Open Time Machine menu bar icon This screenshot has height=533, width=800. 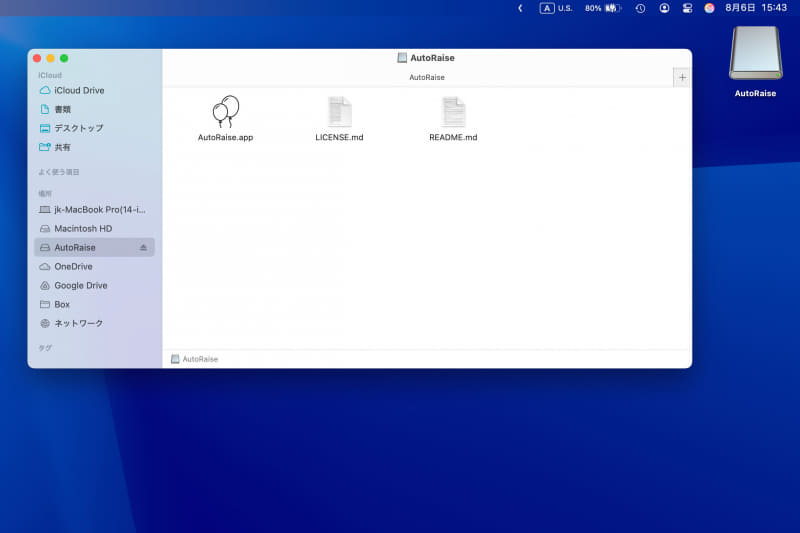tap(640, 8)
